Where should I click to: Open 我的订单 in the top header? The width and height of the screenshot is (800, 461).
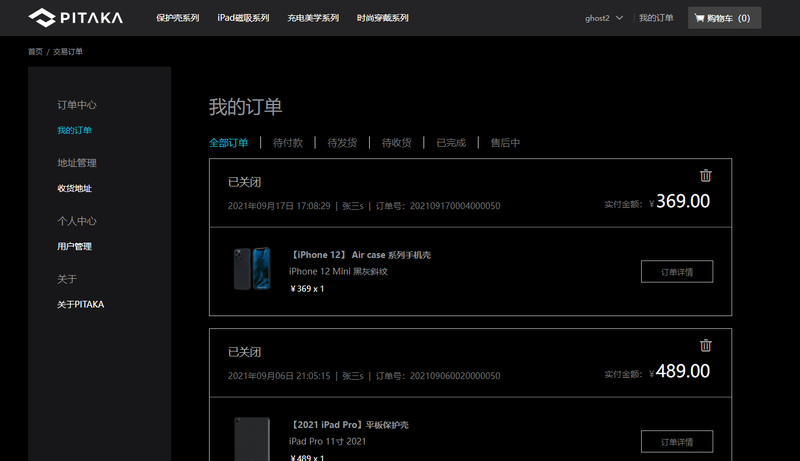(x=656, y=18)
